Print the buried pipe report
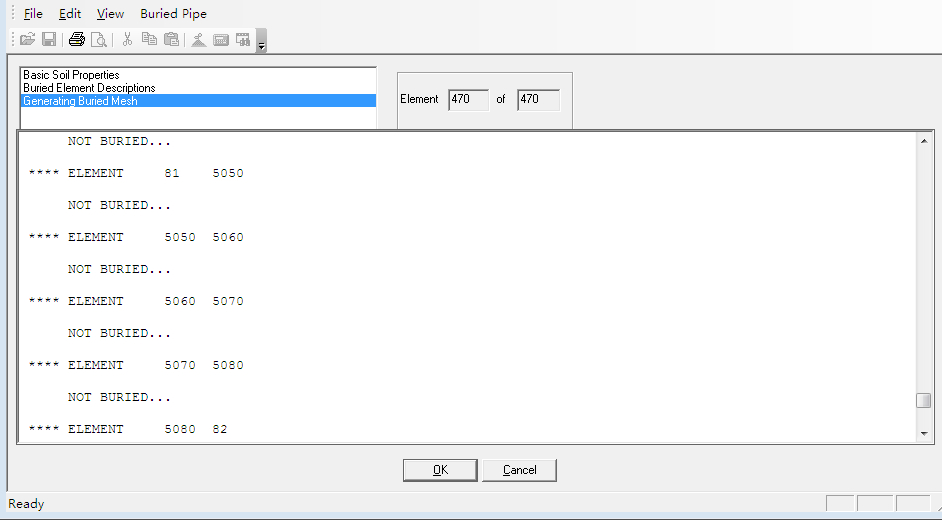 pyautogui.click(x=77, y=40)
